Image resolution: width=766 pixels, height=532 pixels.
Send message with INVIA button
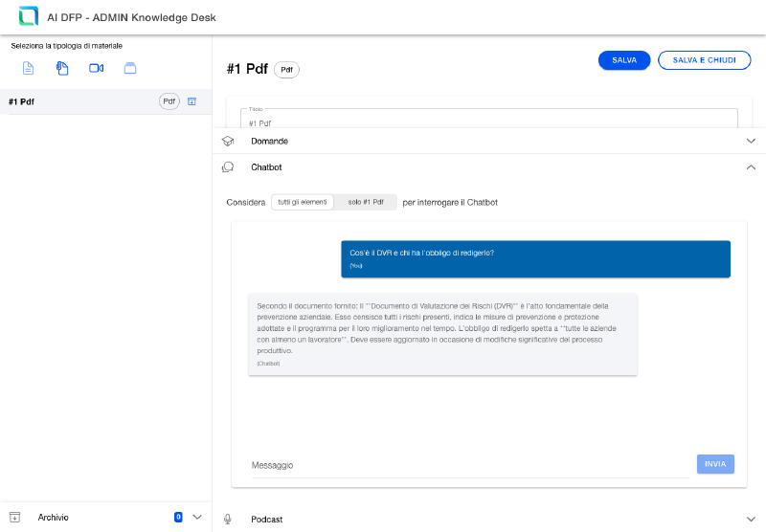click(x=715, y=464)
